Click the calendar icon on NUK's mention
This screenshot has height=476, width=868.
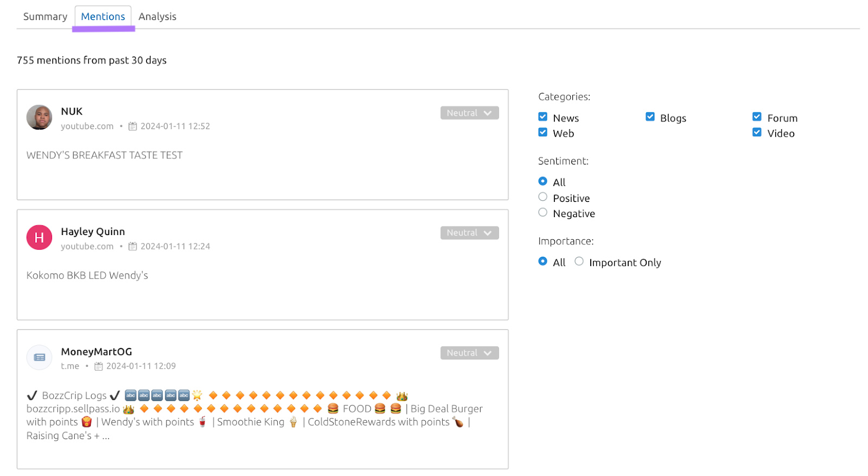133,126
